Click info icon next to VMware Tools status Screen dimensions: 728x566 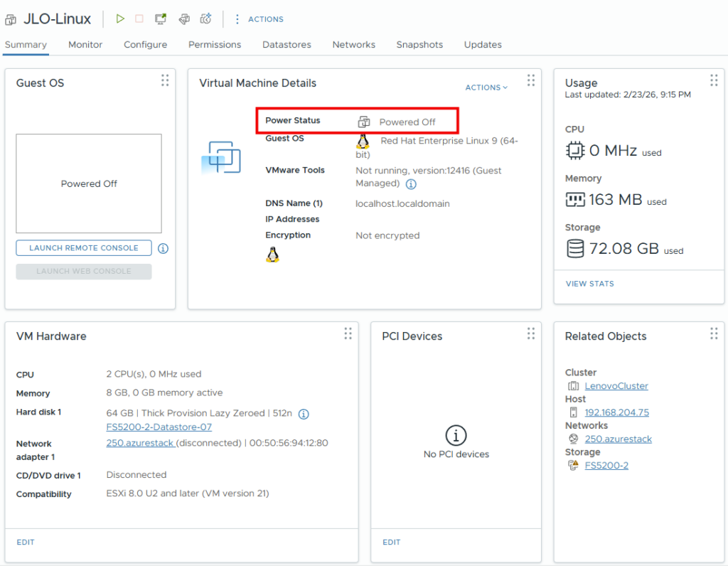click(411, 184)
